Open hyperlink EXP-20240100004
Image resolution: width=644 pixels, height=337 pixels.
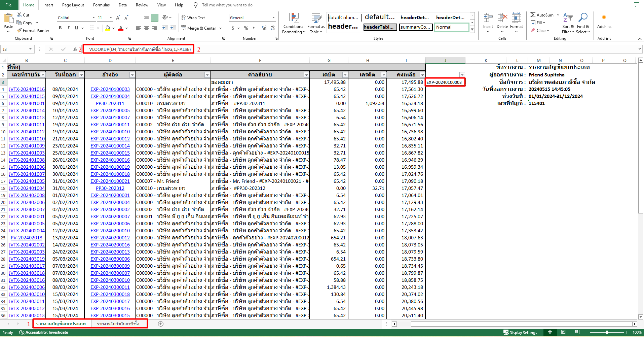110,96
